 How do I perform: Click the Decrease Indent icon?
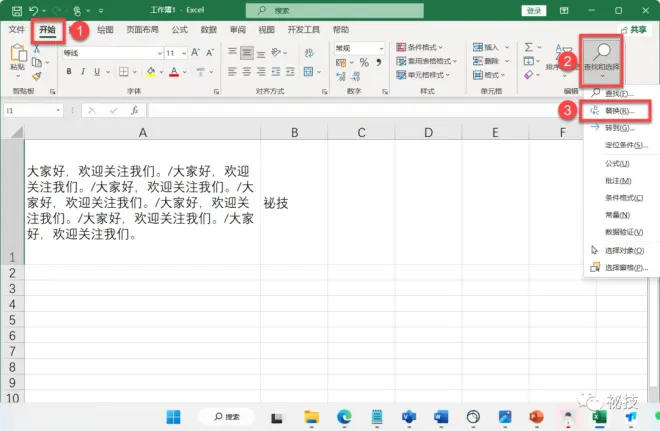click(276, 72)
